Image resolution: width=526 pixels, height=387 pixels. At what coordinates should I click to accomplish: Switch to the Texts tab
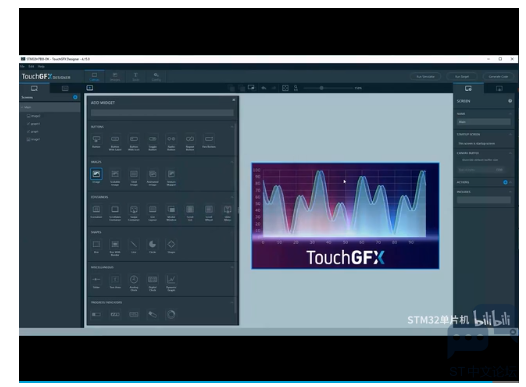click(x=136, y=76)
